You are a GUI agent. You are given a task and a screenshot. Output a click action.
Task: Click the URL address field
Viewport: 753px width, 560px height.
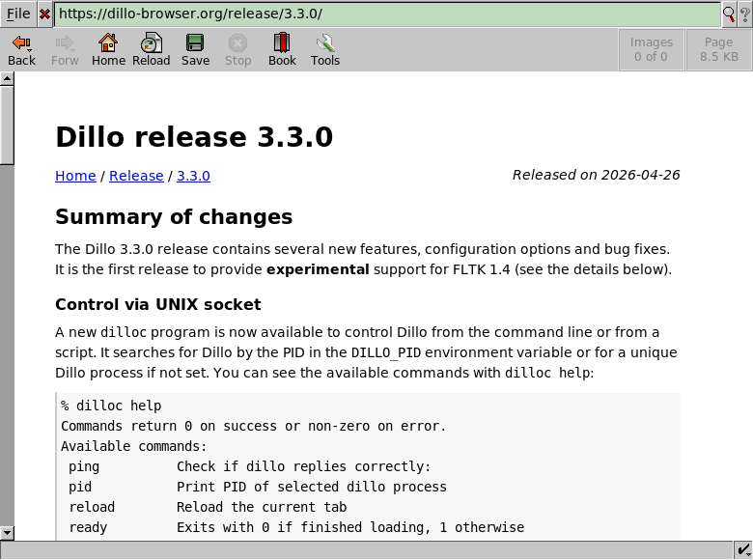click(386, 14)
